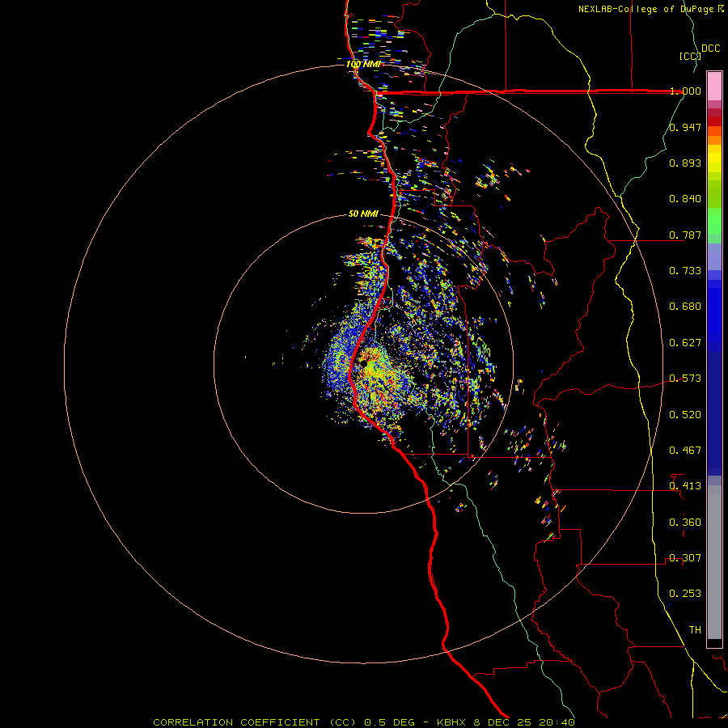Click the 0.520 scale value

click(685, 414)
